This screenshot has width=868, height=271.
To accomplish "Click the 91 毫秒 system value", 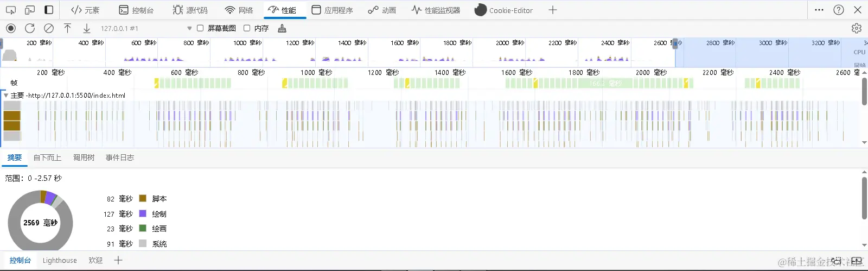I will 119,244.
